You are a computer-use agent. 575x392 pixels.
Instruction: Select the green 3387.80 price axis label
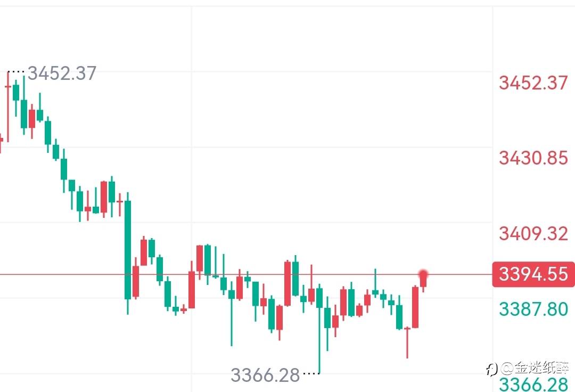tap(533, 309)
